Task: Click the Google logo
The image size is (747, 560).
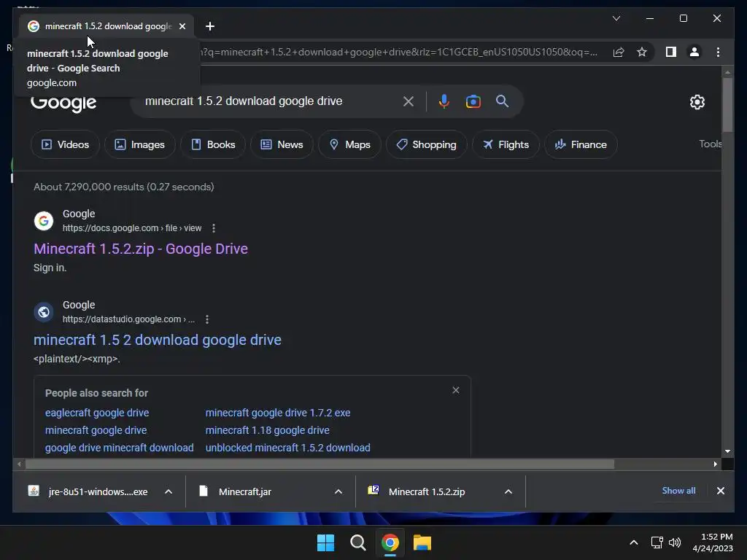Action: point(63,102)
